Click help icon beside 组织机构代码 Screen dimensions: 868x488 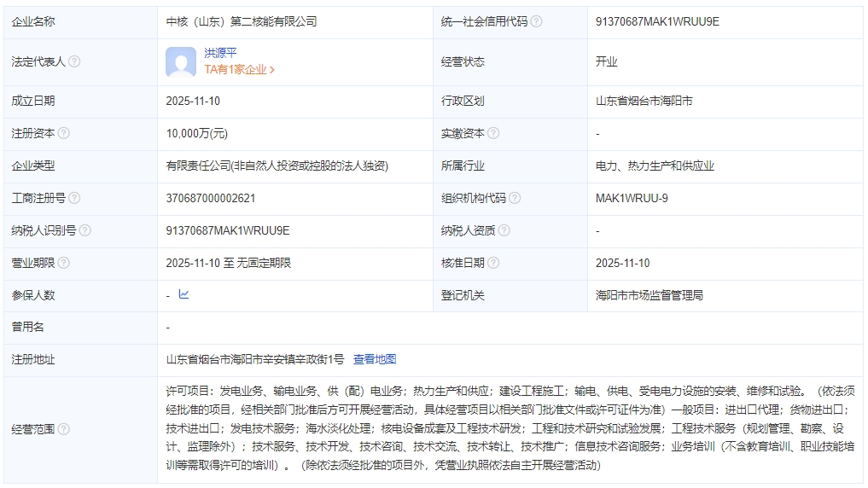515,198
